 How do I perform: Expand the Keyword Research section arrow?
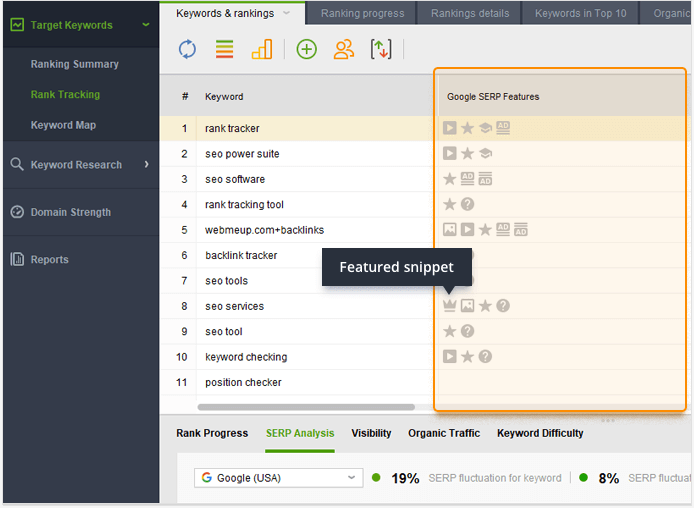(x=147, y=164)
